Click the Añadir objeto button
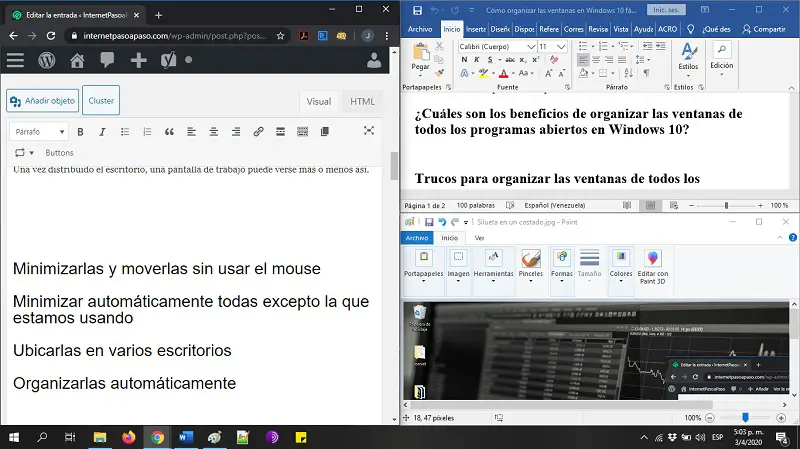 pos(42,101)
